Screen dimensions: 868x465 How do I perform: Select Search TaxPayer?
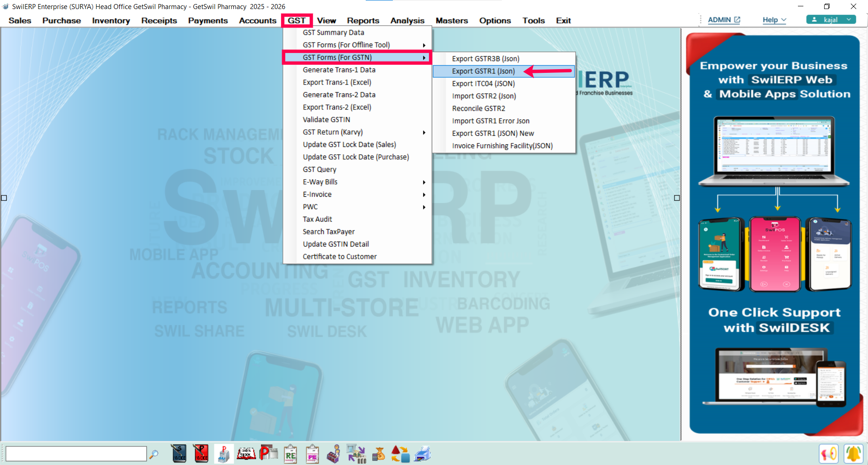click(x=358, y=232)
